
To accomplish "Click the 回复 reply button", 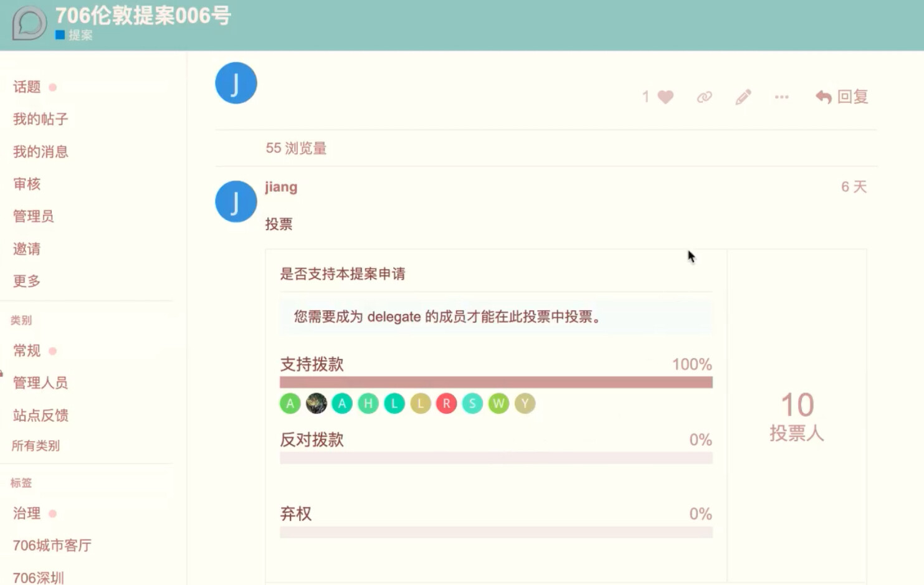I will coord(842,97).
